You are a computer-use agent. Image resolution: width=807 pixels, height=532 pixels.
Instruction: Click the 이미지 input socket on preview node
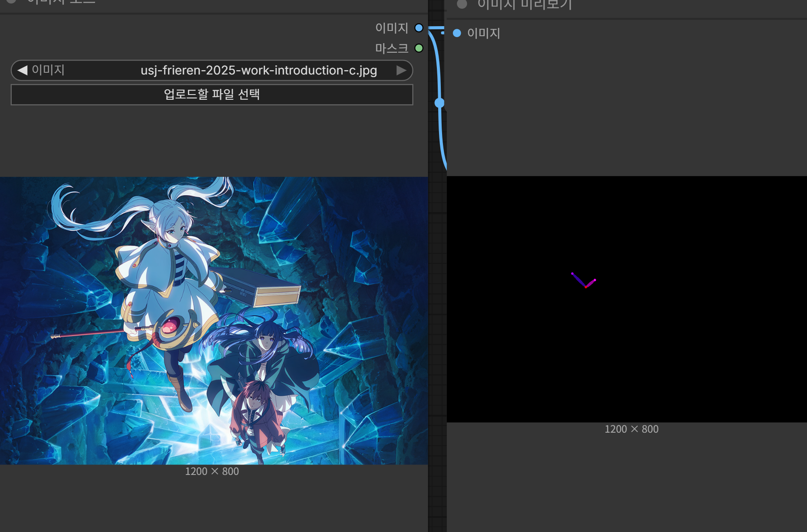point(457,33)
